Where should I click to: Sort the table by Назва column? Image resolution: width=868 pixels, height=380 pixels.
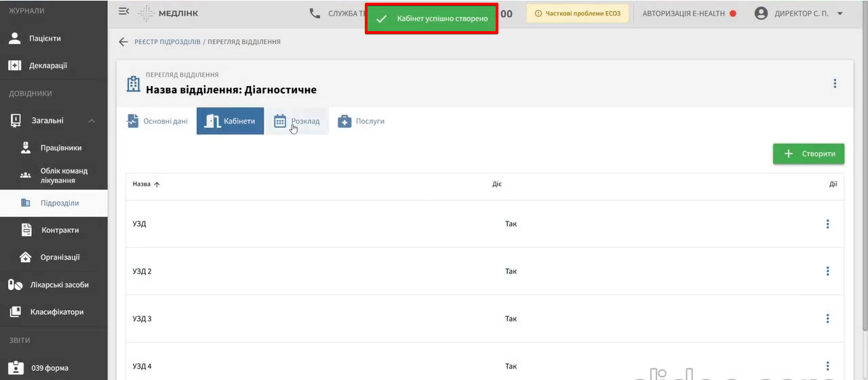pos(146,184)
